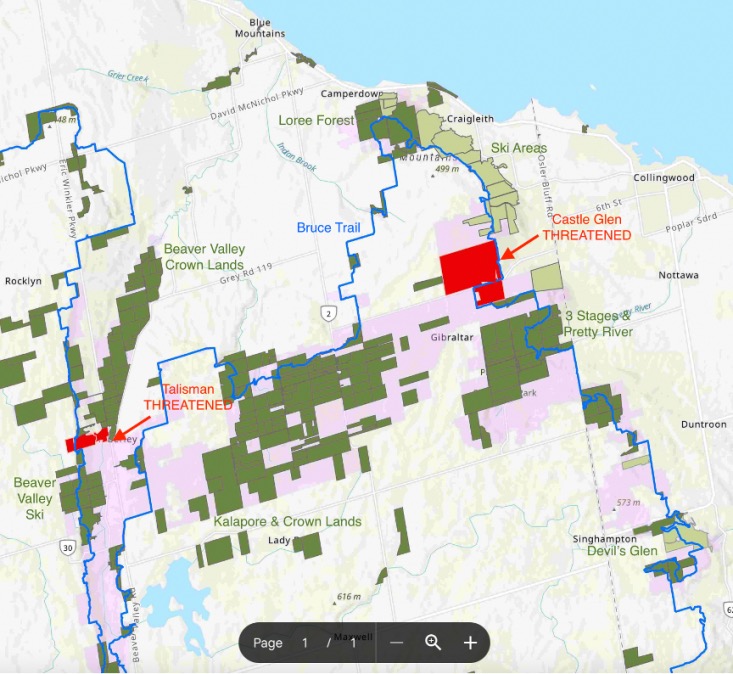This screenshot has height=674, width=733.
Task: Click the 'Camperdown' place name
Action: click(352, 94)
